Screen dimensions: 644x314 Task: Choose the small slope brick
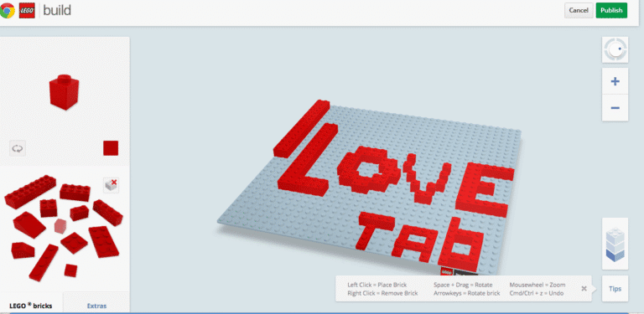point(23,250)
